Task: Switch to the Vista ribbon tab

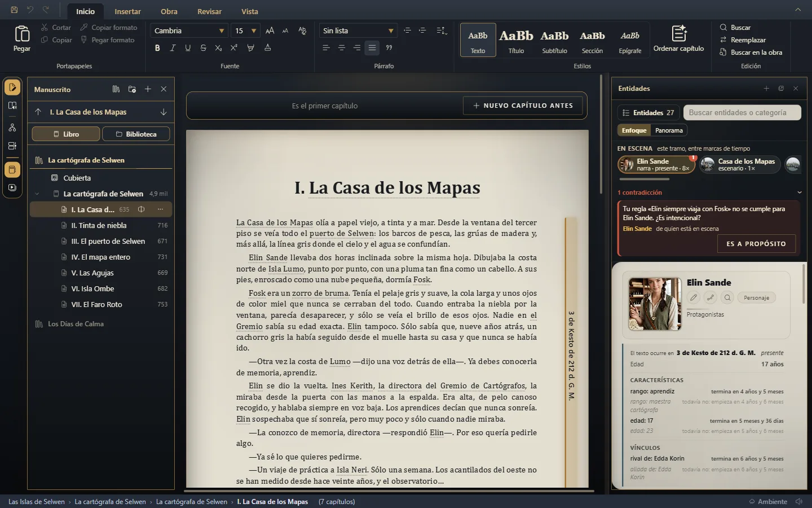Action: [250, 11]
